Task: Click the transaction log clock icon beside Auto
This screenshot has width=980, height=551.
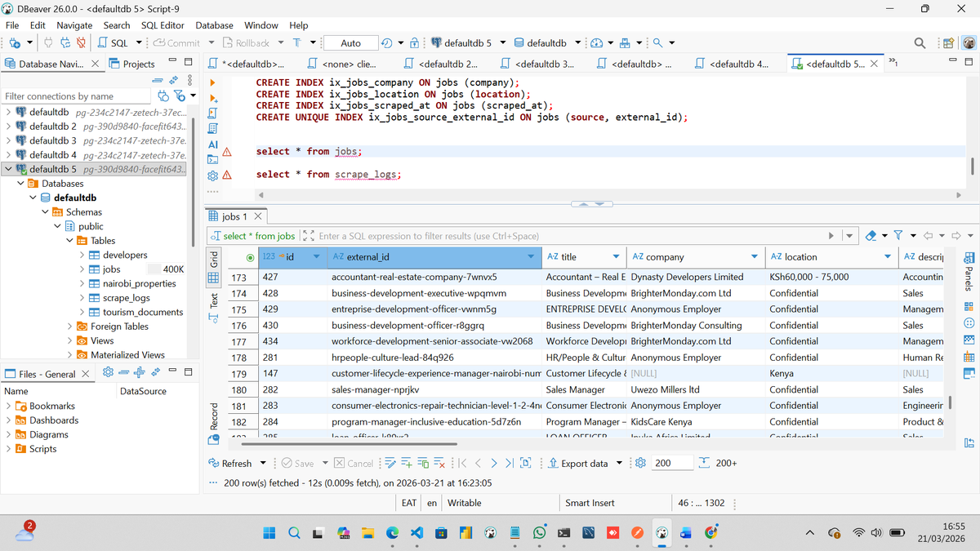Action: coord(387,42)
